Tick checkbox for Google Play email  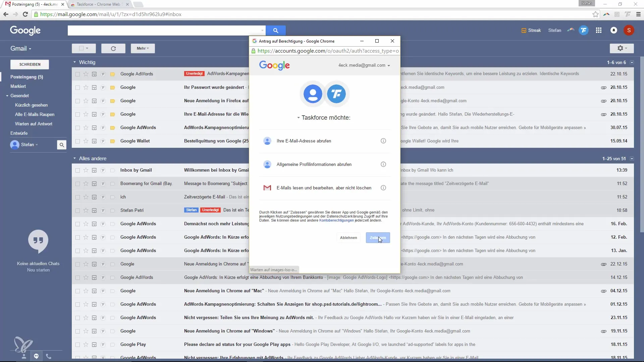(x=77, y=344)
